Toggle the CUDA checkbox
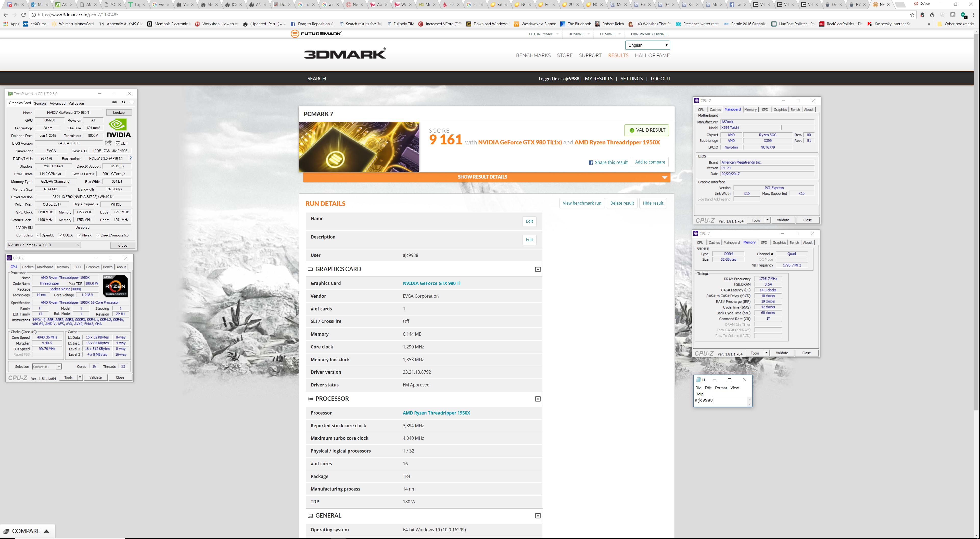The width and height of the screenshot is (980, 539). (60, 235)
